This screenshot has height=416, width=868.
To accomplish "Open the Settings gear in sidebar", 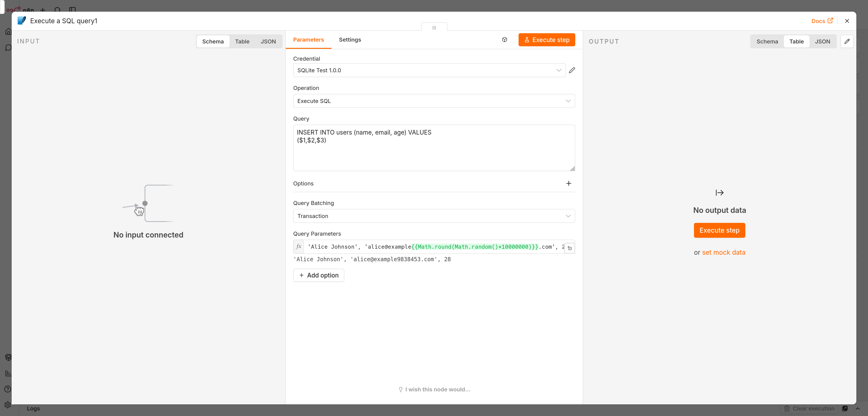I will pos(7,405).
